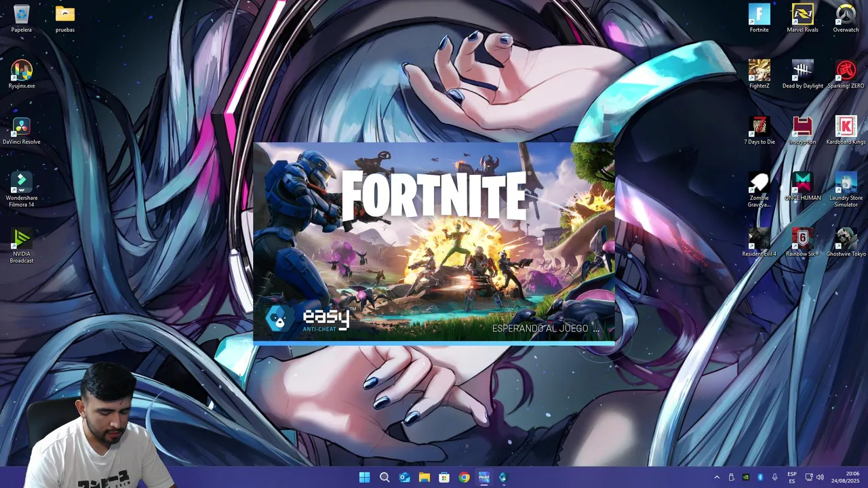
Task: Open the Windows Start menu
Action: [x=364, y=477]
